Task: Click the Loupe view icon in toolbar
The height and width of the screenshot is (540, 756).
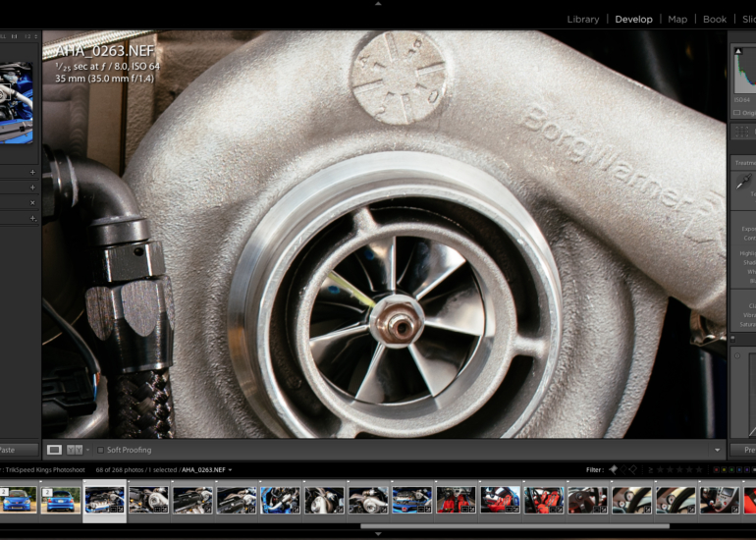Action: [x=54, y=450]
